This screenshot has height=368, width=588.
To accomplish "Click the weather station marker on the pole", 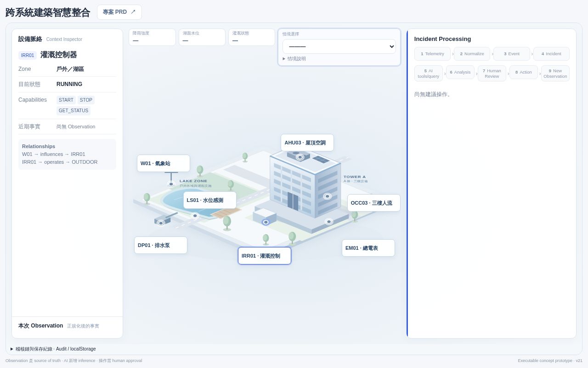I will (171, 184).
